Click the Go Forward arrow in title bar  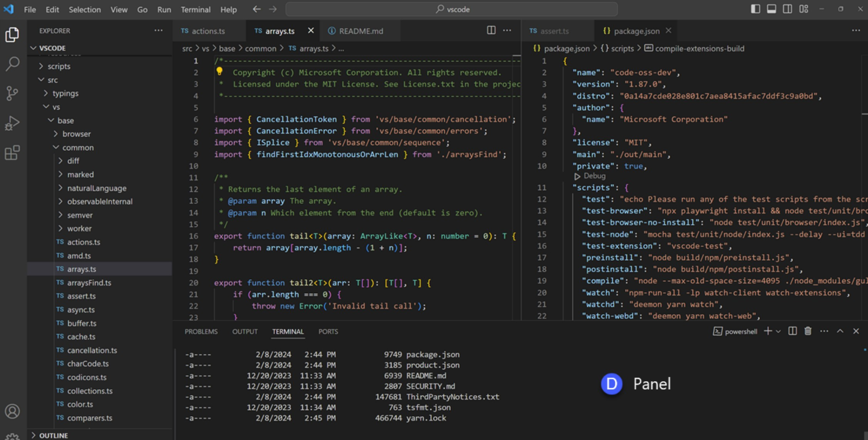(x=273, y=9)
